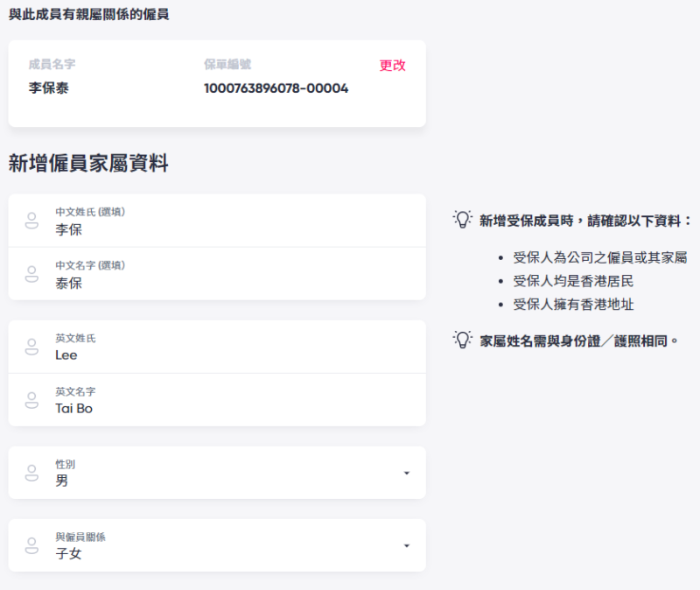The width and height of the screenshot is (700, 590).
Task: Expand the 與僱員關係 dropdown arrow
Action: 406,546
